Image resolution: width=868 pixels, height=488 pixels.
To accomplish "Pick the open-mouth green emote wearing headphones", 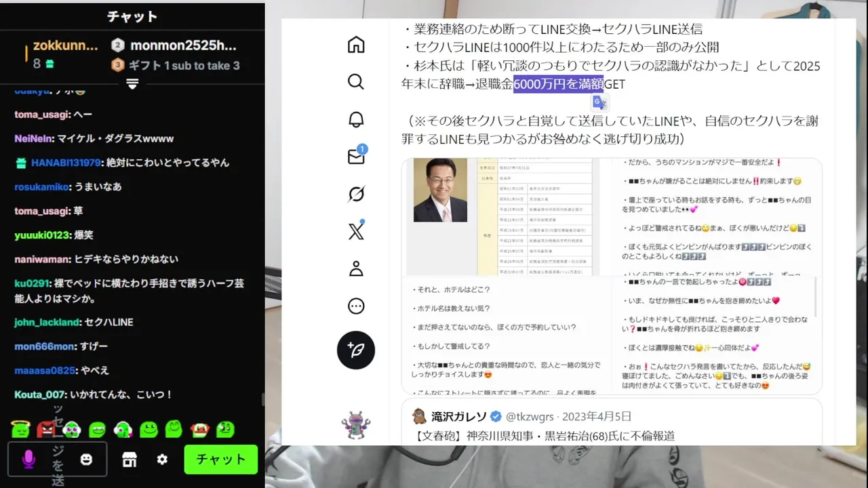I will pos(72,429).
